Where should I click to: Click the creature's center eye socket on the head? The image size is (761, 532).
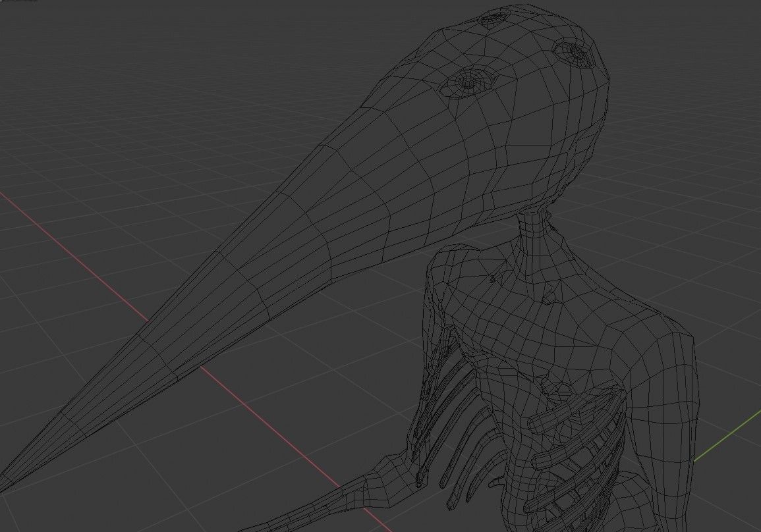pyautogui.click(x=467, y=82)
